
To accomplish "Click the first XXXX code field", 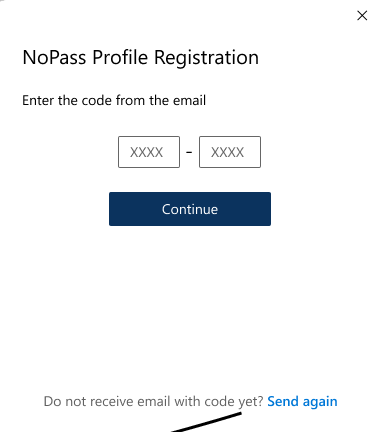I will 149,152.
